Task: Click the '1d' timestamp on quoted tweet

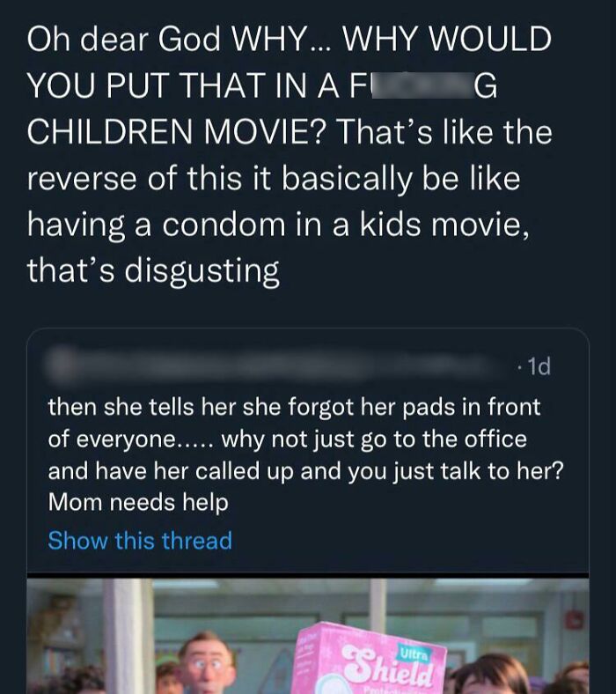Action: tap(539, 366)
